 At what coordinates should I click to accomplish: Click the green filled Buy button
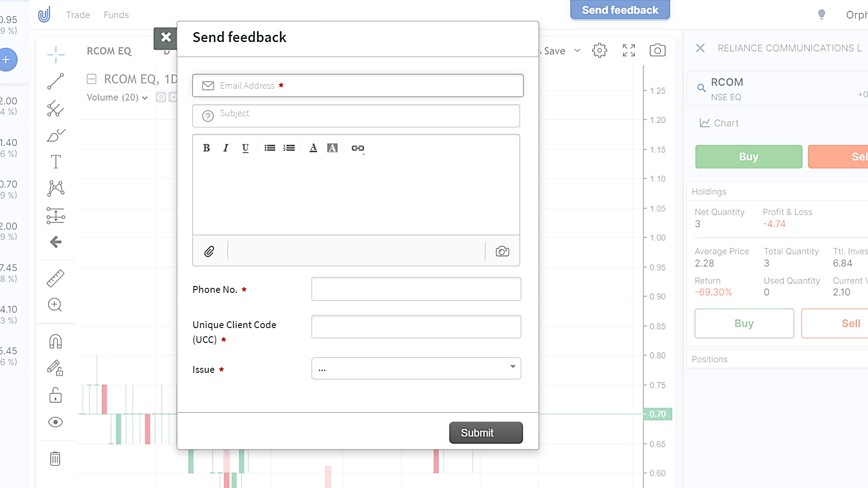(749, 157)
